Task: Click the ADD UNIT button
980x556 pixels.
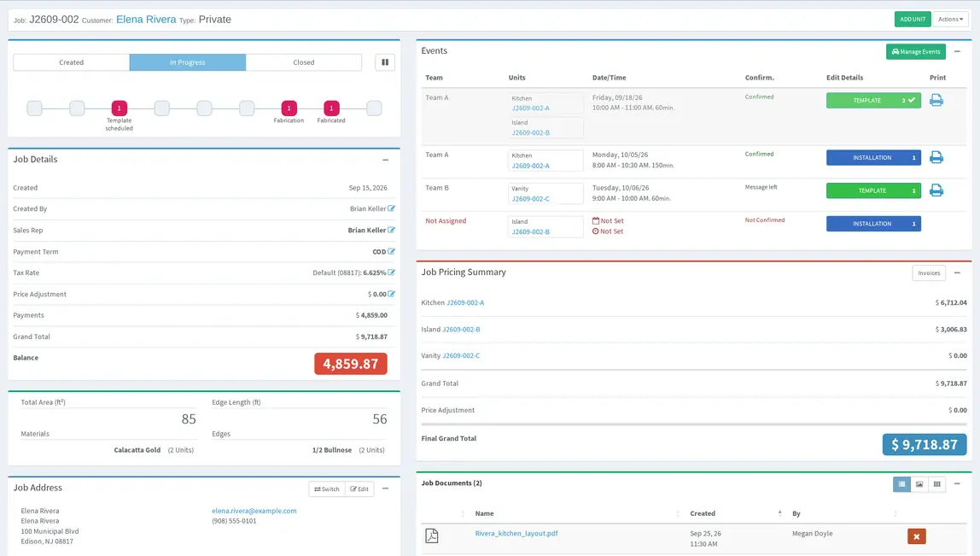Action: (913, 20)
